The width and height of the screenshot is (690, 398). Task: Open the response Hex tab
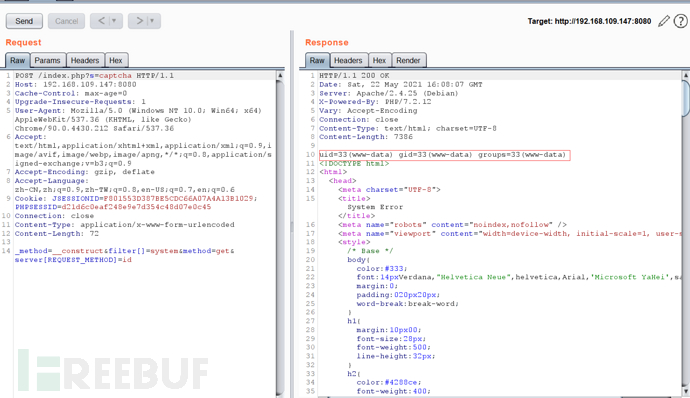[379, 60]
